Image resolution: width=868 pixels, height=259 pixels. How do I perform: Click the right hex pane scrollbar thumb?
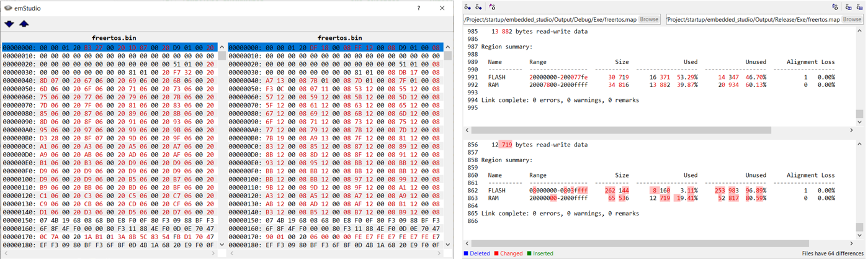click(448, 55)
